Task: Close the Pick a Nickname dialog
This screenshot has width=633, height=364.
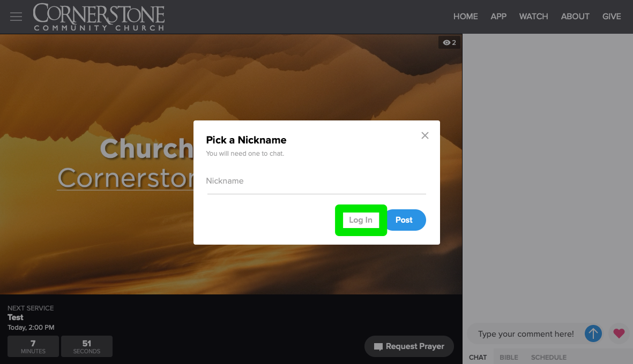Action: pos(425,135)
